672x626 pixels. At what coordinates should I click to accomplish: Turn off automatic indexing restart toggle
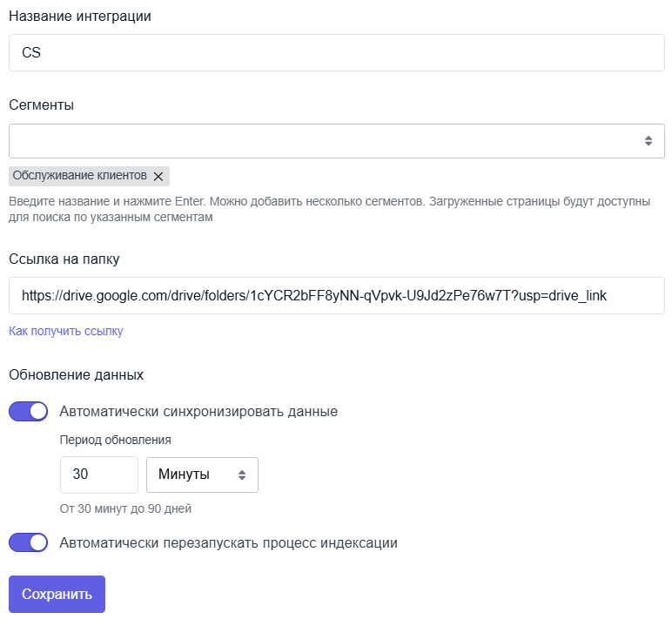coord(29,542)
